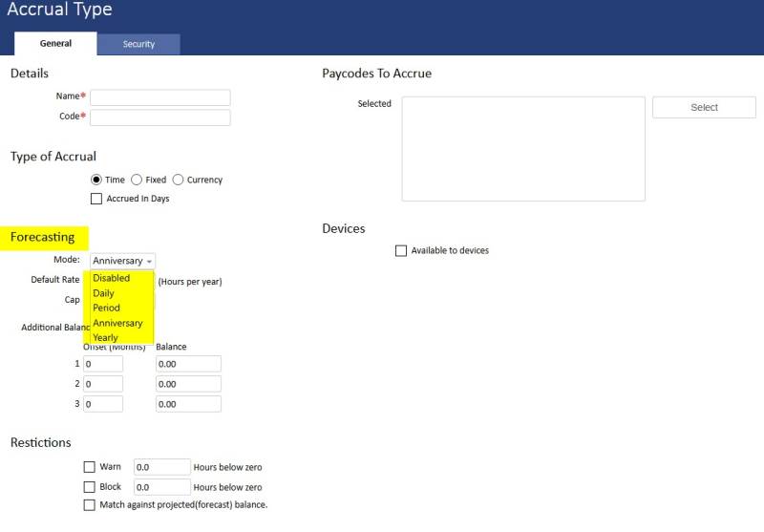Image resolution: width=764 pixels, height=532 pixels.
Task: Tick the Available to devices checkbox
Action: pos(401,250)
